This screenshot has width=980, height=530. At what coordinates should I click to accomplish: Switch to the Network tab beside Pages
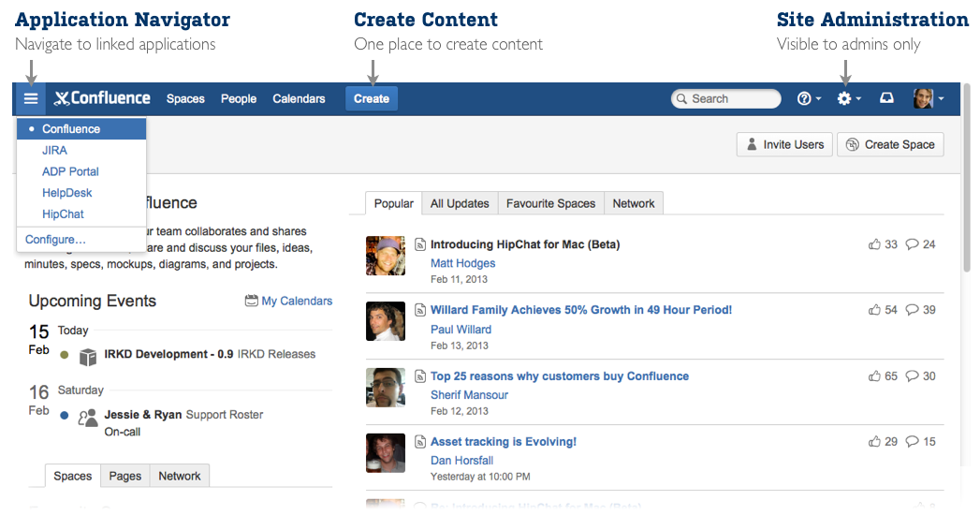pos(180,477)
